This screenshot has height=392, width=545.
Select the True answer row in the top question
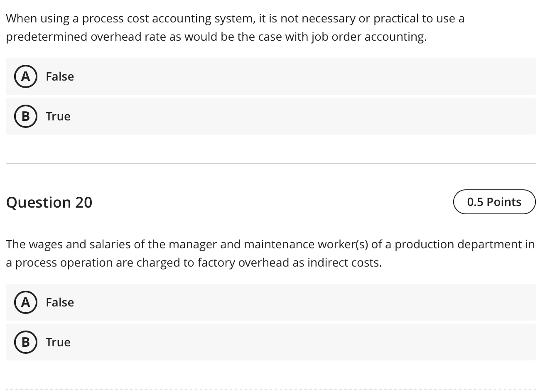pyautogui.click(x=270, y=116)
